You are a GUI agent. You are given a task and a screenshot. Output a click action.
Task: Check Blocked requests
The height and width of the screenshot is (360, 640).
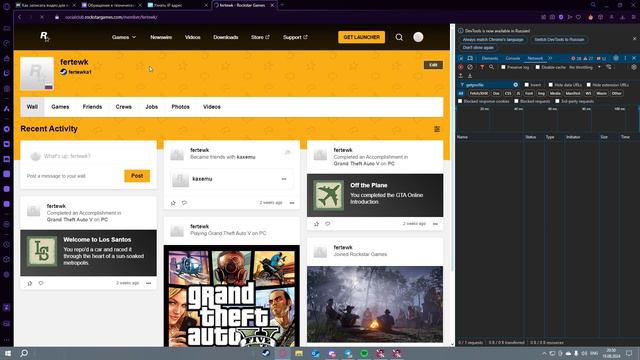516,101
